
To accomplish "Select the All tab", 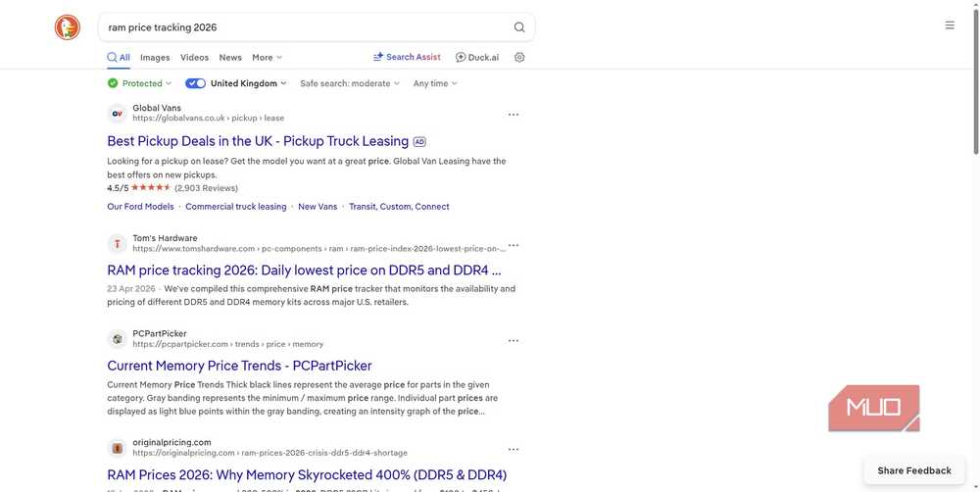I will (119, 58).
